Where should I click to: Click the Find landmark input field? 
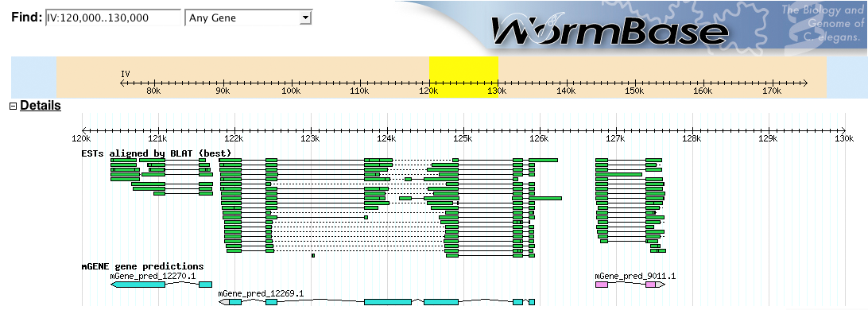(x=114, y=17)
